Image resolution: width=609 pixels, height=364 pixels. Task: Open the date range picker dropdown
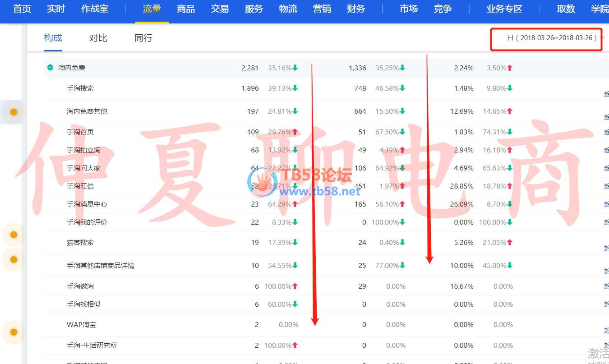554,38
